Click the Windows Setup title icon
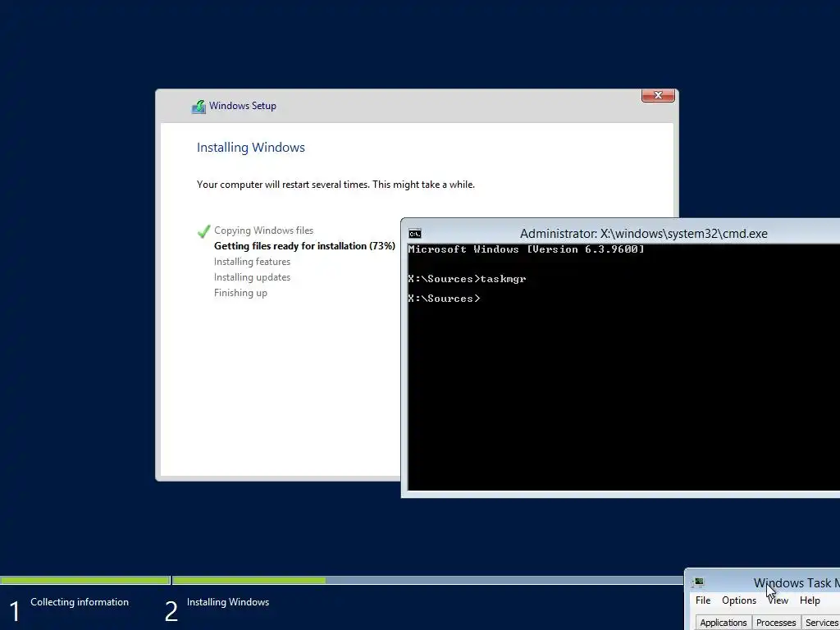The image size is (840, 630). (x=199, y=107)
